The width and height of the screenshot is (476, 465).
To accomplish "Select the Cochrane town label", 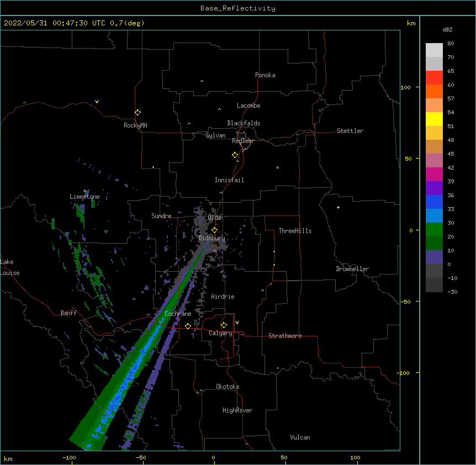I will tap(178, 314).
